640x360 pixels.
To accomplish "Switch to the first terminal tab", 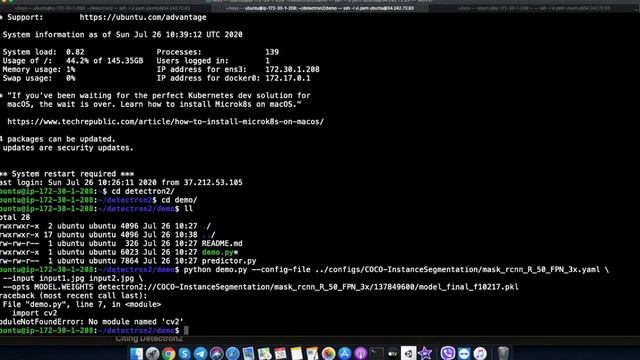I will tap(105, 8).
